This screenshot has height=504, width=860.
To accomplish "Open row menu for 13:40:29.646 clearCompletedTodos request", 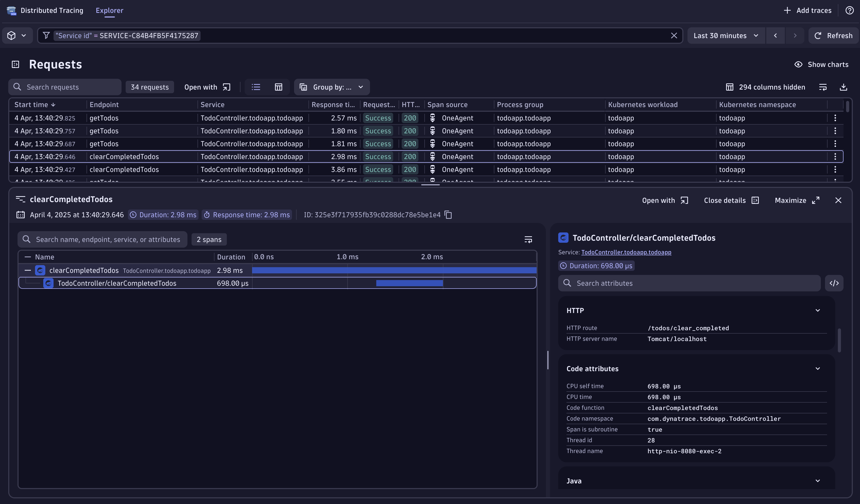I will 835,157.
